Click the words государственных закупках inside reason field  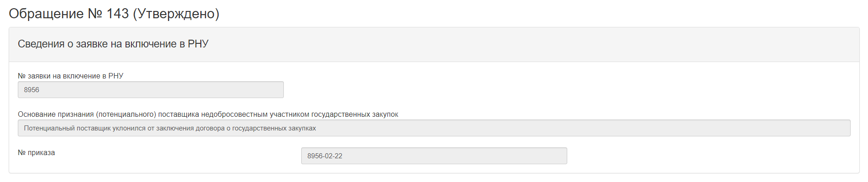(274, 128)
